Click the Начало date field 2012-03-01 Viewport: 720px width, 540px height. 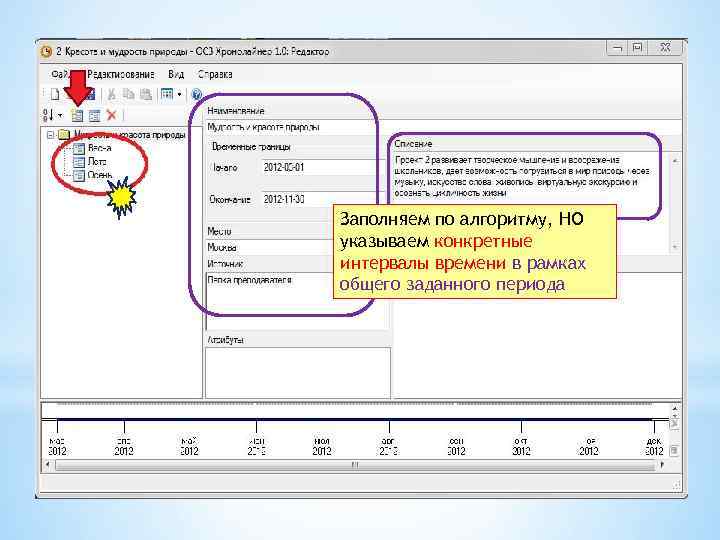pyautogui.click(x=323, y=167)
